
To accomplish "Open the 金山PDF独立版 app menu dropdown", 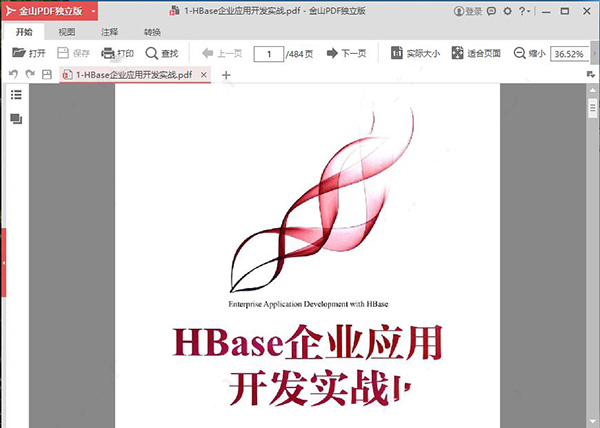I will pyautogui.click(x=93, y=11).
